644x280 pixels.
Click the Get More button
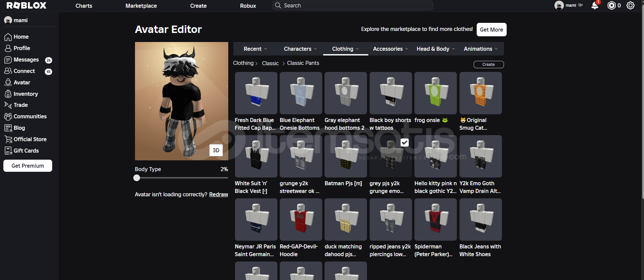(x=492, y=30)
